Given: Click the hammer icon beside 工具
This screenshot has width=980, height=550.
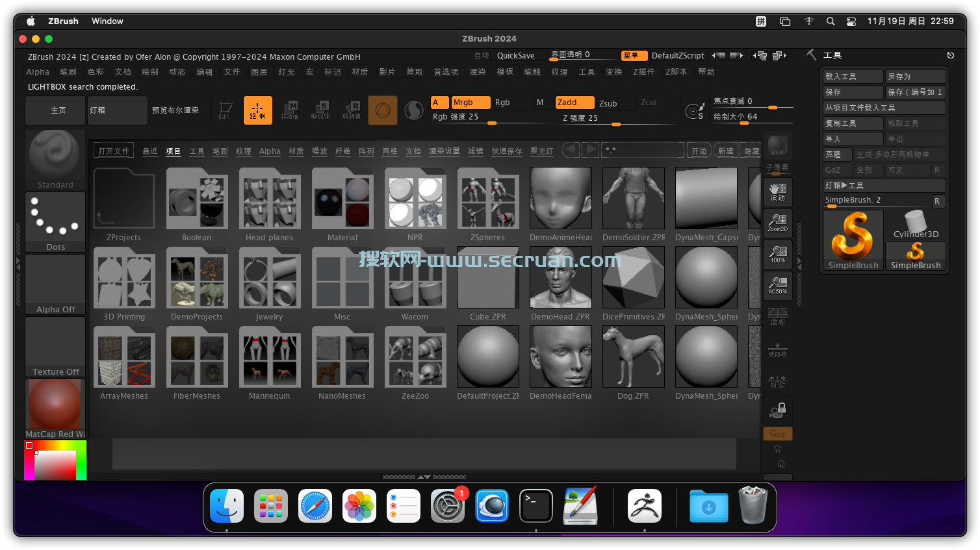Looking at the screenshot, I should pyautogui.click(x=811, y=55).
